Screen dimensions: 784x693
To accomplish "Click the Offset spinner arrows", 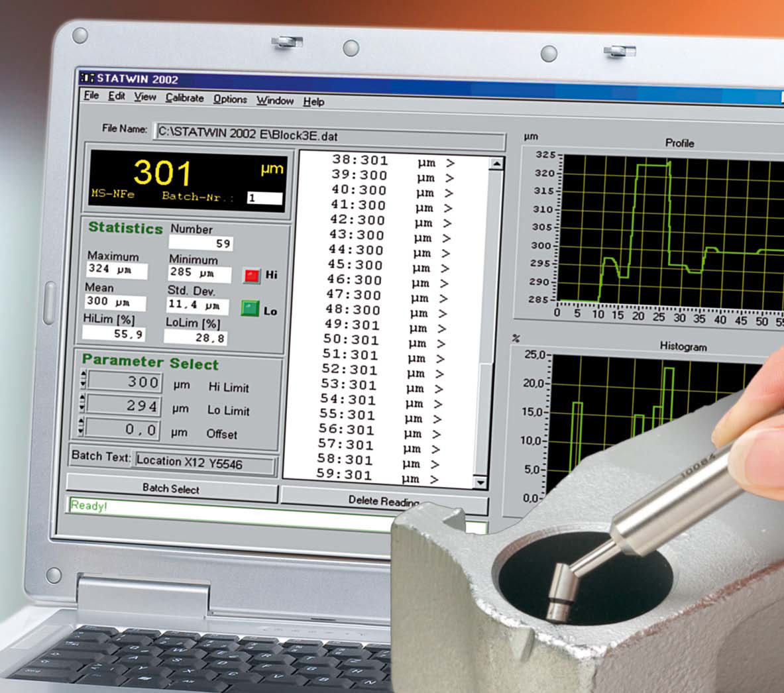I will click(82, 427).
